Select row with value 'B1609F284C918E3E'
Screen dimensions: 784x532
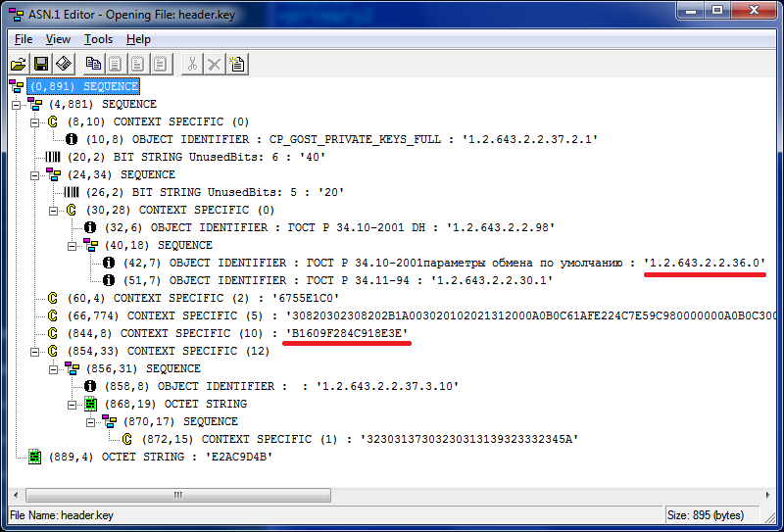tap(237, 333)
